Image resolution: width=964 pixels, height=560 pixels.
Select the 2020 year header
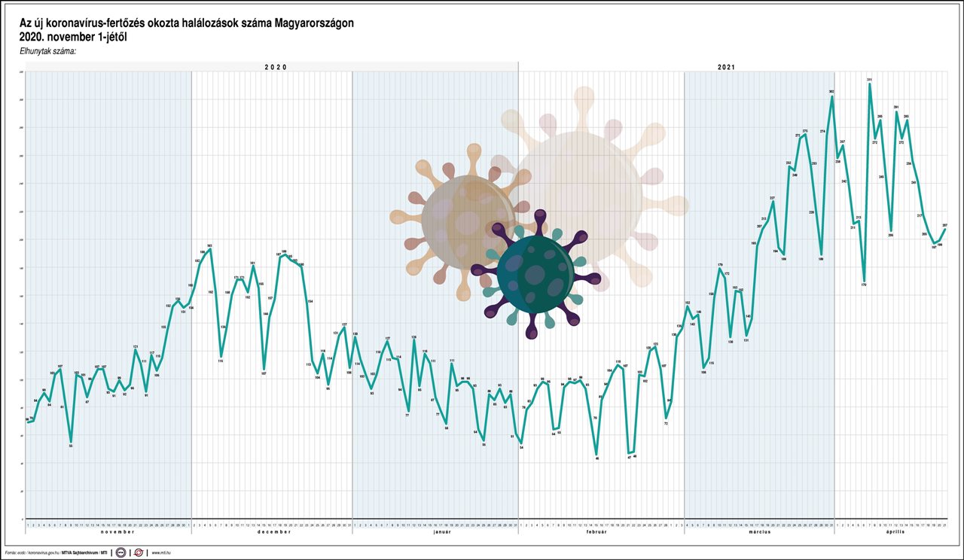coord(276,67)
